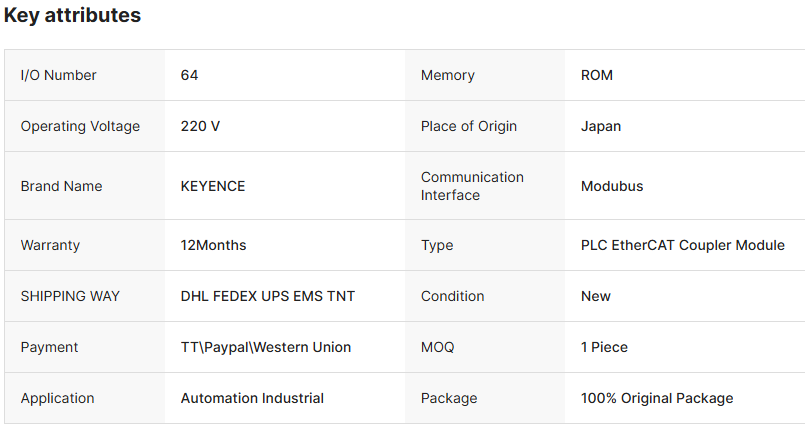The image size is (805, 425).
Task: Click the I/O Number label cell
Action: 58,75
